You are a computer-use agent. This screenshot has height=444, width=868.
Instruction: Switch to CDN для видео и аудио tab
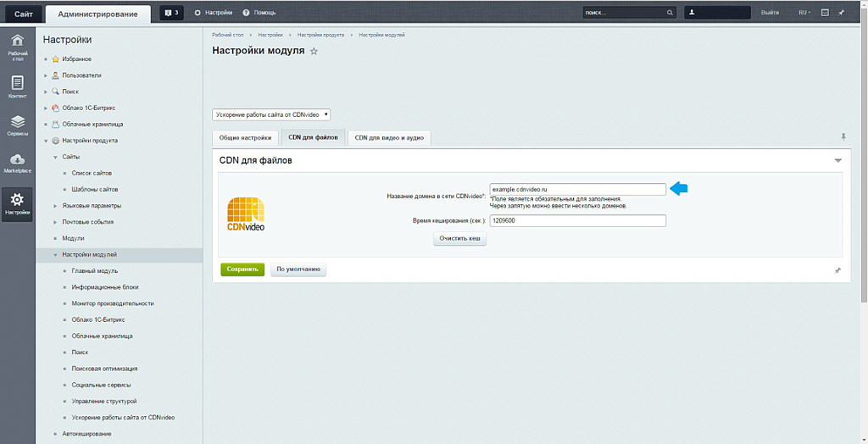click(389, 137)
